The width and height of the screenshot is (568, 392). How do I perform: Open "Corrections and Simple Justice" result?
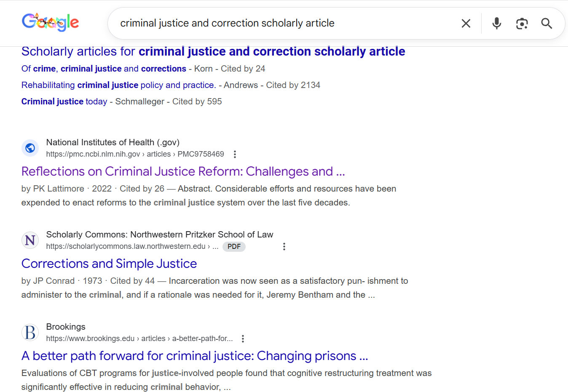[109, 264]
